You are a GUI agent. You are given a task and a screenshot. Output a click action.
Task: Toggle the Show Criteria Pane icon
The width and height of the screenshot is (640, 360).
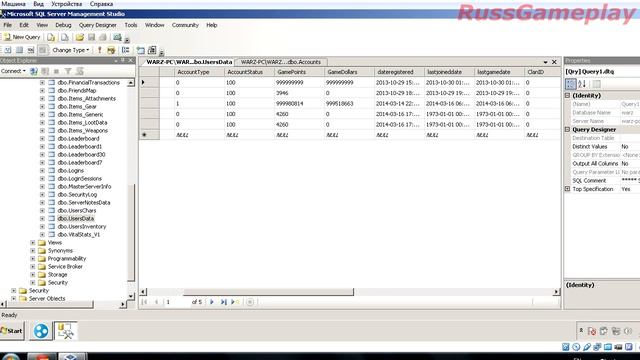click(19, 50)
